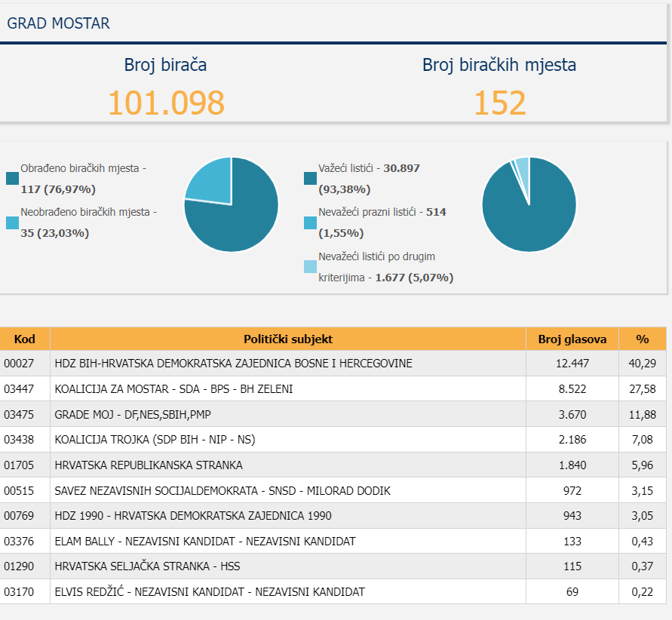Select the Elvis Redžić independent candidate row

[333, 592]
